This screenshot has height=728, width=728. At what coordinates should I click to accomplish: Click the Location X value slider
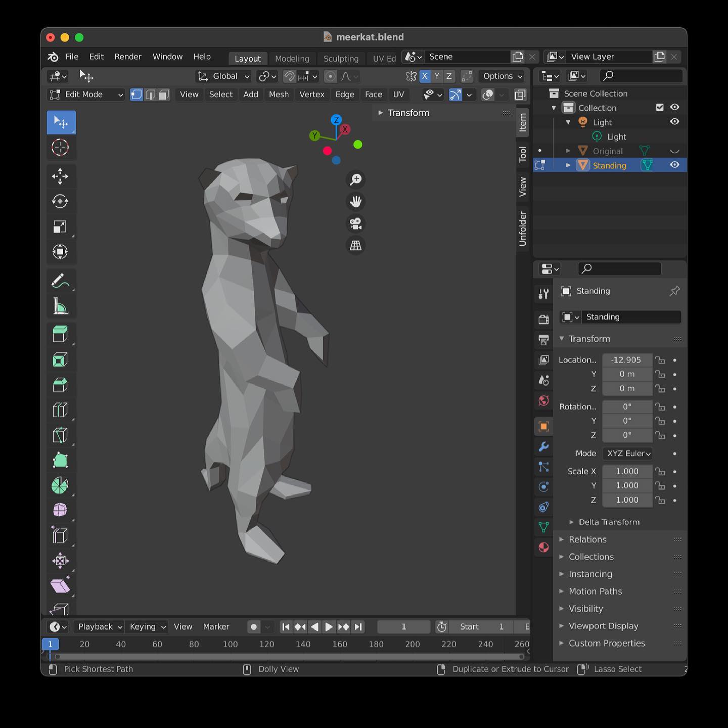[x=627, y=360]
